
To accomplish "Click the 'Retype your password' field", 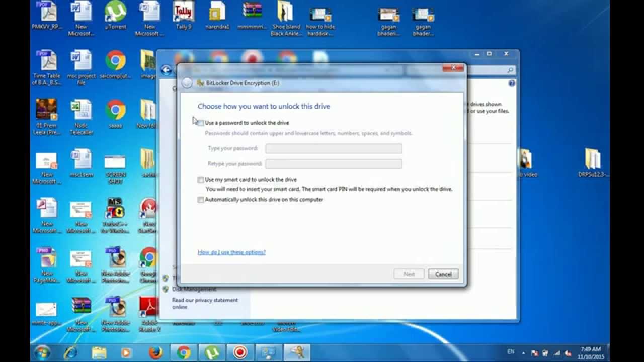I will (334, 164).
